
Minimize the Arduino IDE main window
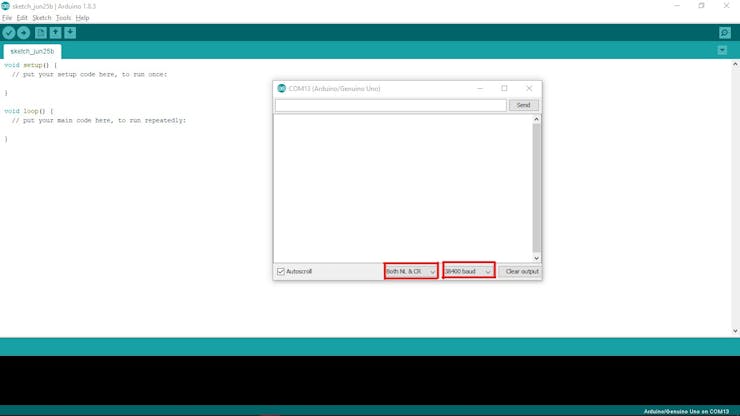(677, 6)
